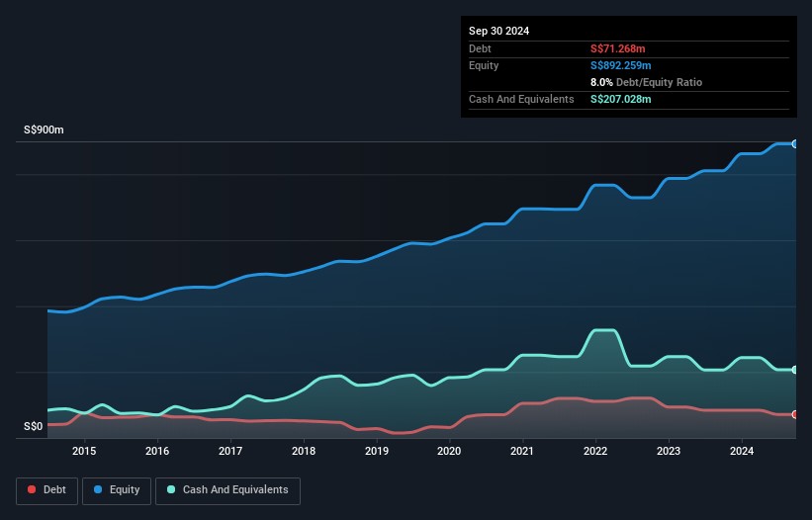The image size is (812, 520).
Task: Click the red Debt endpoint marker
Action: pyautogui.click(x=795, y=414)
